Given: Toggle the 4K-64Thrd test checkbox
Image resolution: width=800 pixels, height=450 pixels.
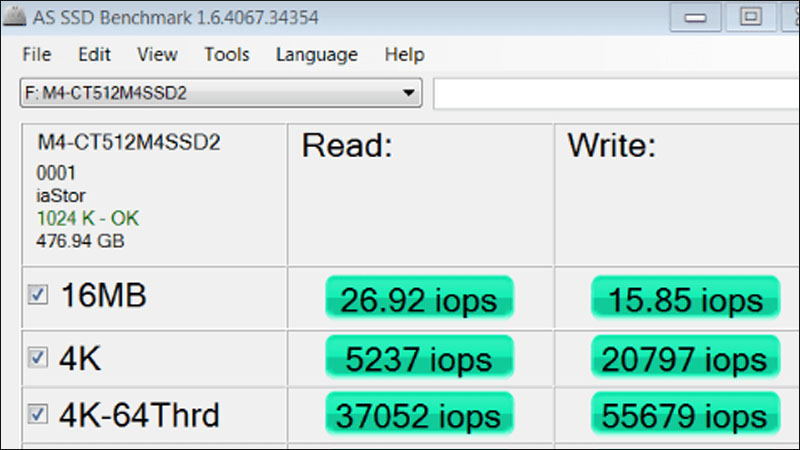Looking at the screenshot, I should point(38,414).
